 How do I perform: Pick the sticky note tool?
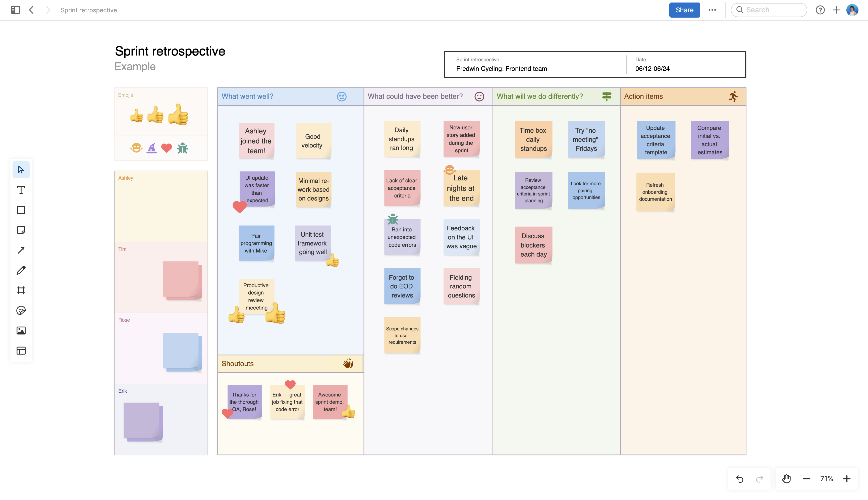point(21,230)
